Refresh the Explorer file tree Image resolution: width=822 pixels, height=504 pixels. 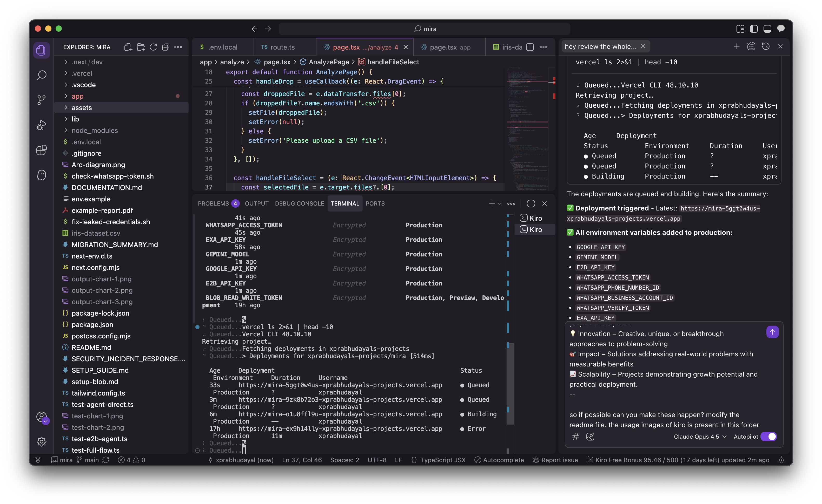click(x=153, y=47)
